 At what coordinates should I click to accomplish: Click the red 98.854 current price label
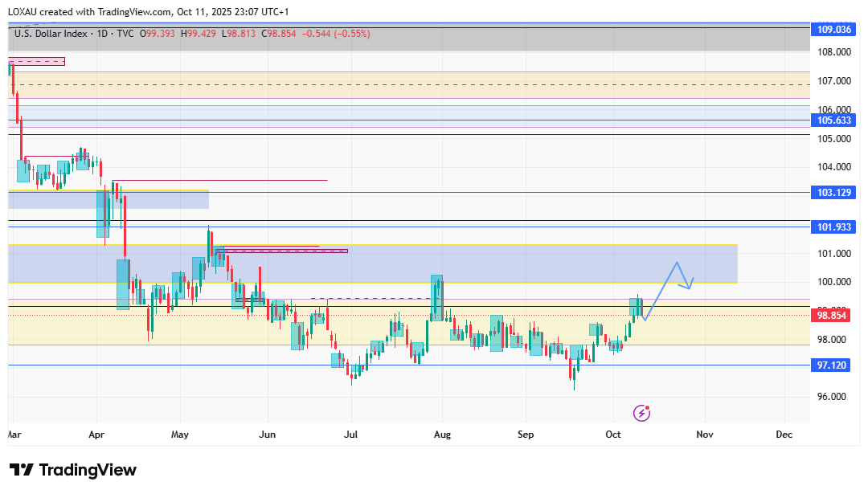point(833,316)
